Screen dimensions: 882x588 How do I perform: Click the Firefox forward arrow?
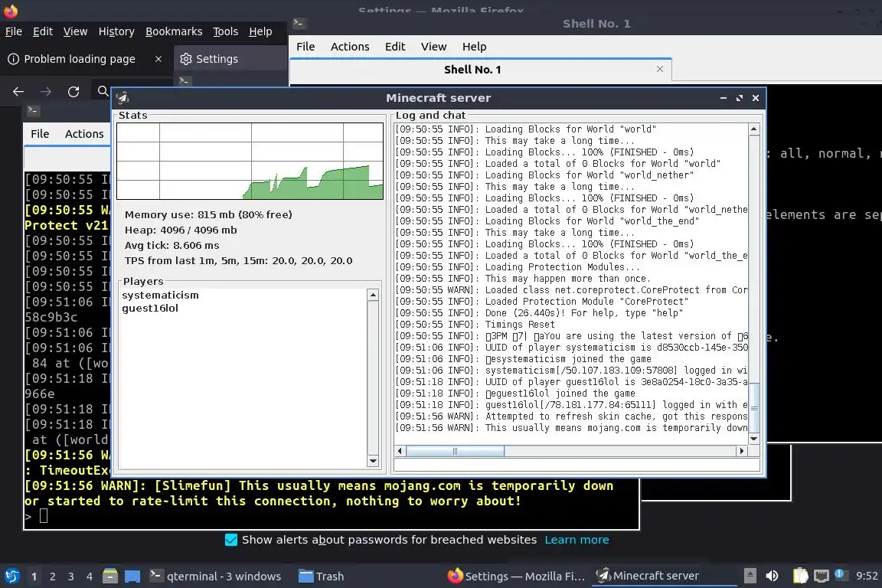tap(46, 92)
